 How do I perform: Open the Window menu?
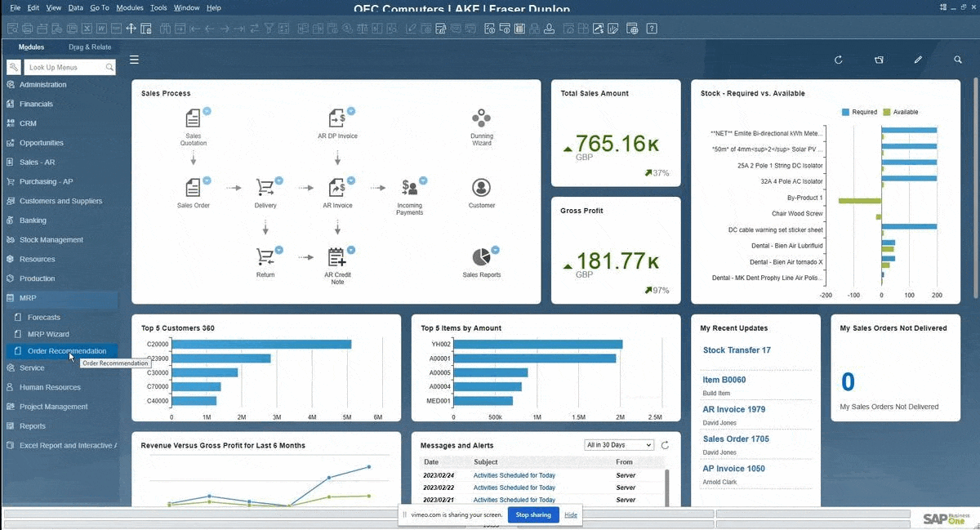tap(186, 7)
